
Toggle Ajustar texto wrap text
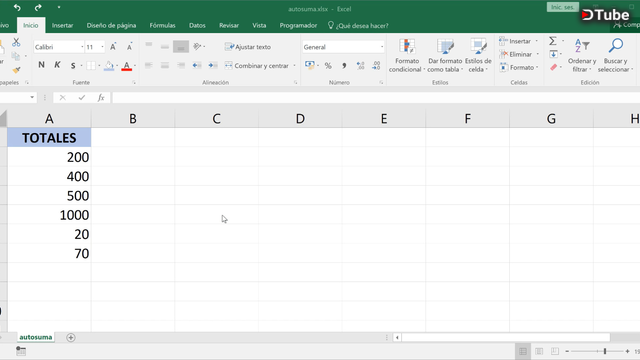tap(248, 47)
